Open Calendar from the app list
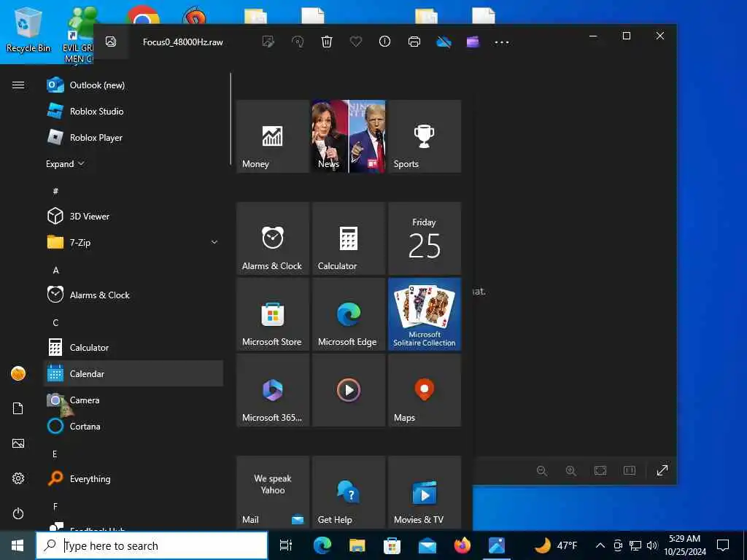This screenshot has height=560, width=747. pos(133,374)
